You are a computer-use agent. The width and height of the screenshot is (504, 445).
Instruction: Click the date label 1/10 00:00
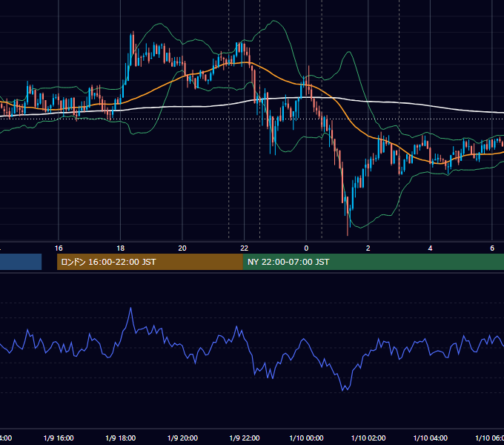coord(306,438)
